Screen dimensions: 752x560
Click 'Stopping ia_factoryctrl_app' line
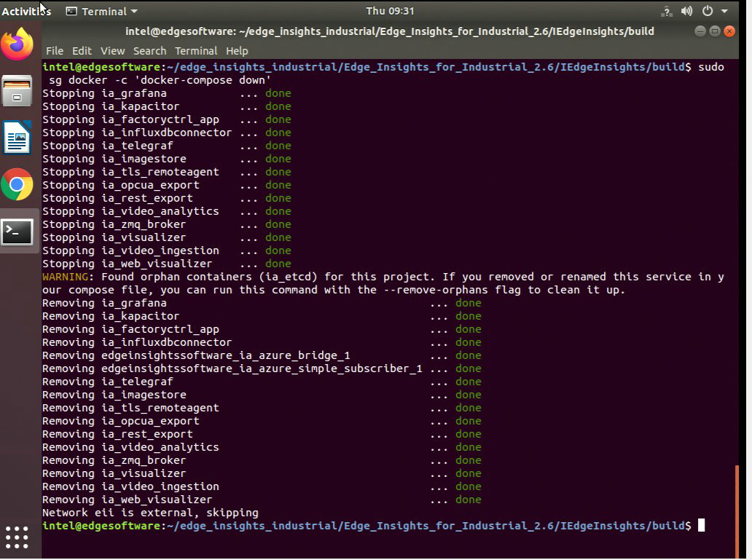tap(166, 119)
